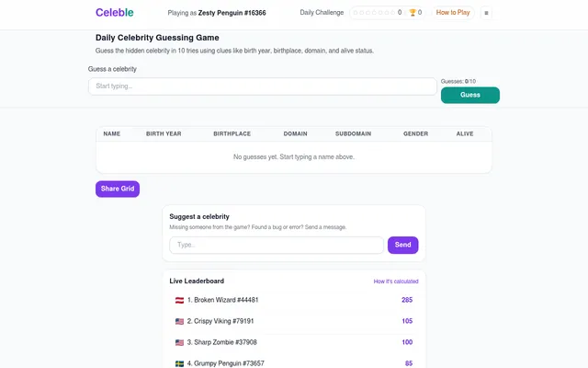Click the BIRTHPLACE column header

(x=232, y=133)
